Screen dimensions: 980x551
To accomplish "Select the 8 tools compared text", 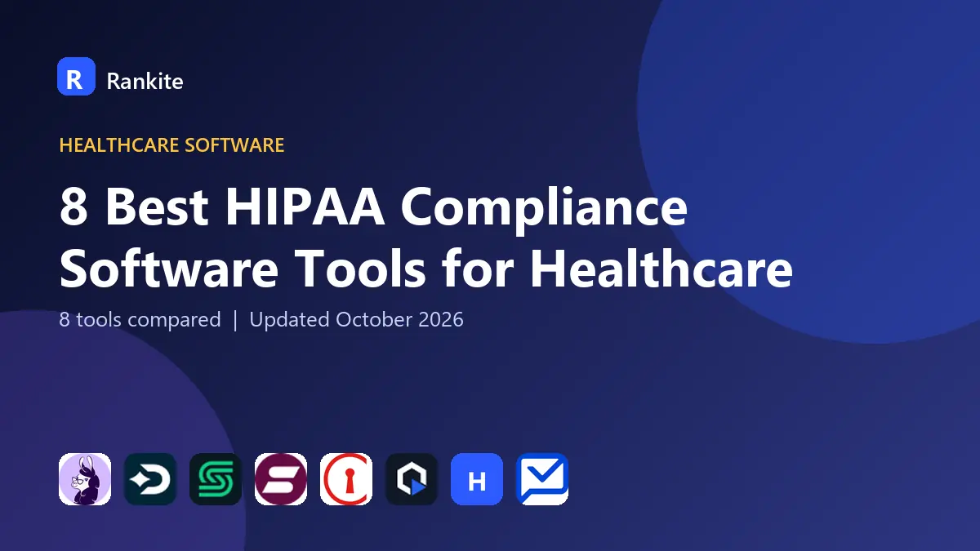I will 140,319.
